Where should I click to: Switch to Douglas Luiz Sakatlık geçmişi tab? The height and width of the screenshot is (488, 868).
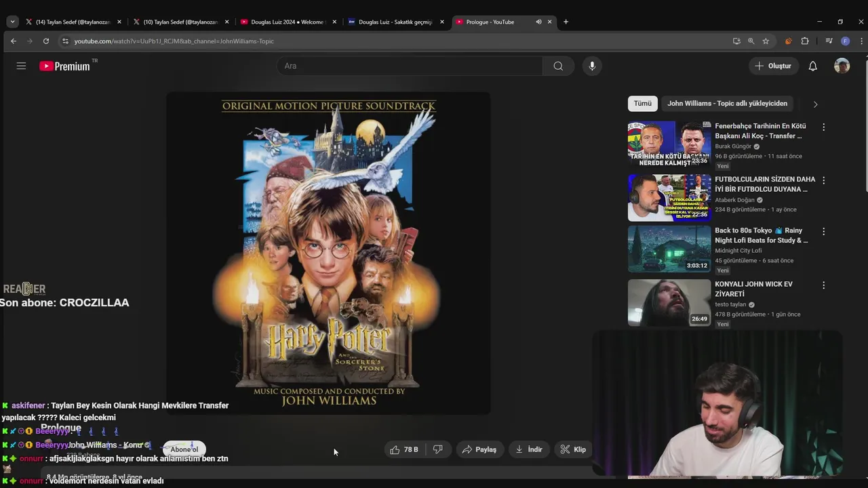click(x=396, y=22)
